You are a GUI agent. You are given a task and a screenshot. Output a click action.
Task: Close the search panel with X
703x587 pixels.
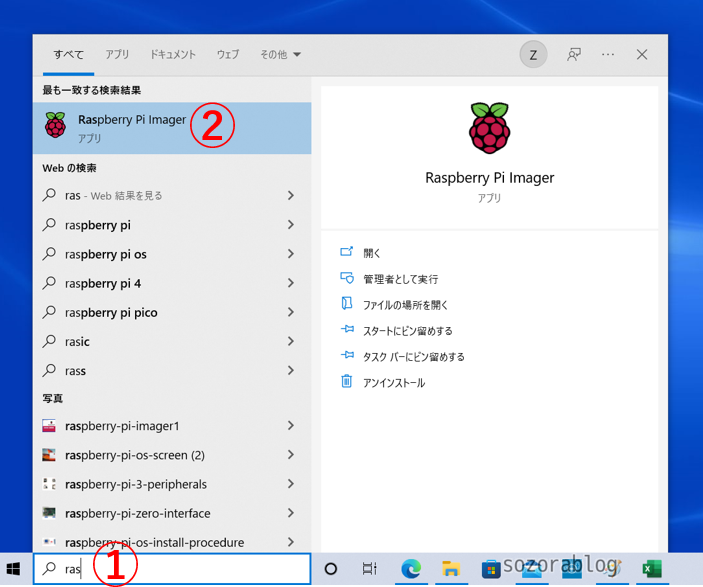click(642, 55)
